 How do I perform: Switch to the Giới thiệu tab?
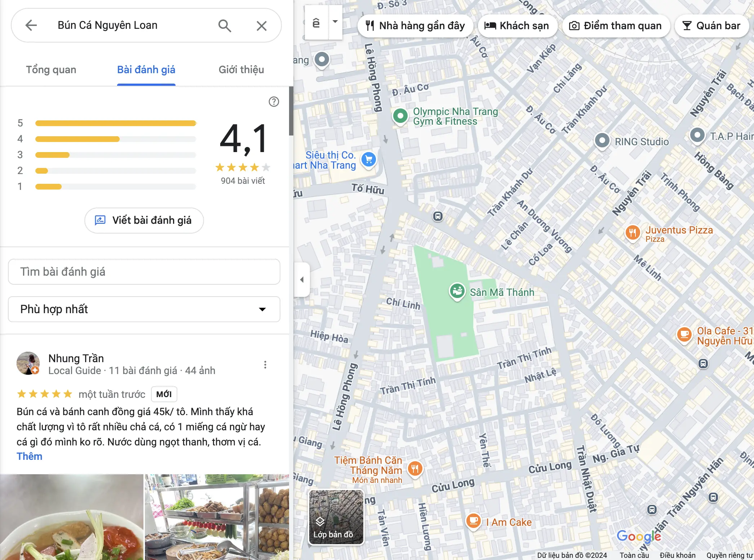241,70
